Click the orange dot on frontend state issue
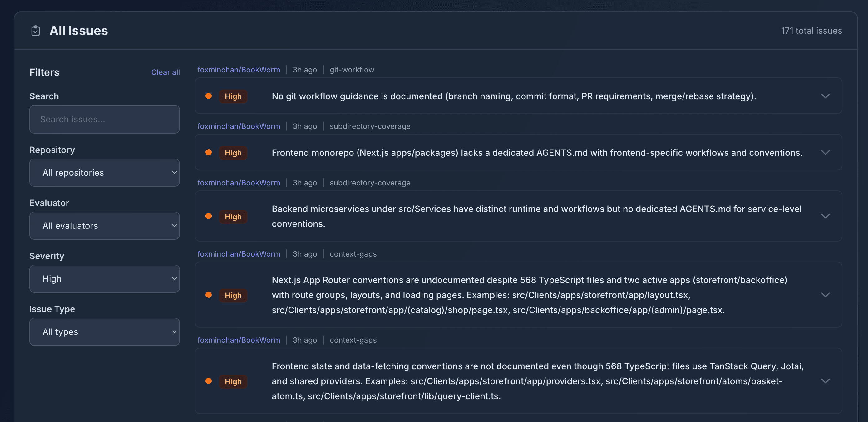 click(x=209, y=381)
